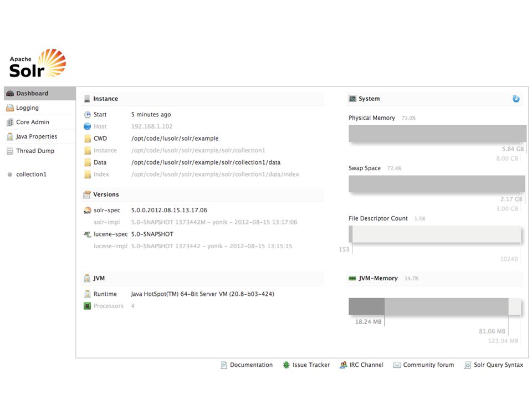Screen dimensions: 532x399
Task: Click the 153 file descriptor count
Action: click(x=344, y=249)
